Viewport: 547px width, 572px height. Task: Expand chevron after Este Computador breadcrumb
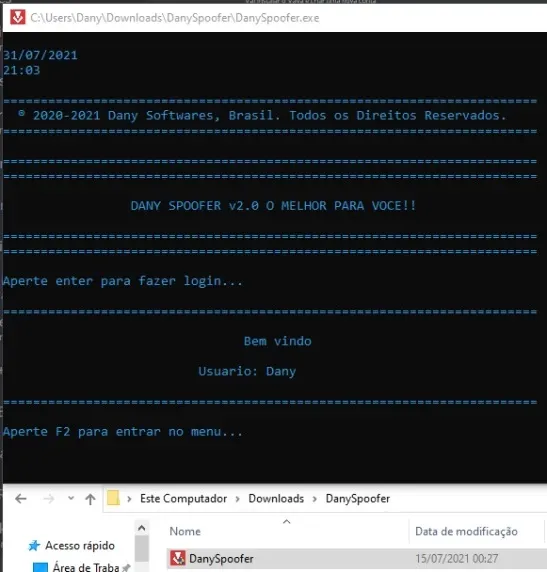[238, 499]
